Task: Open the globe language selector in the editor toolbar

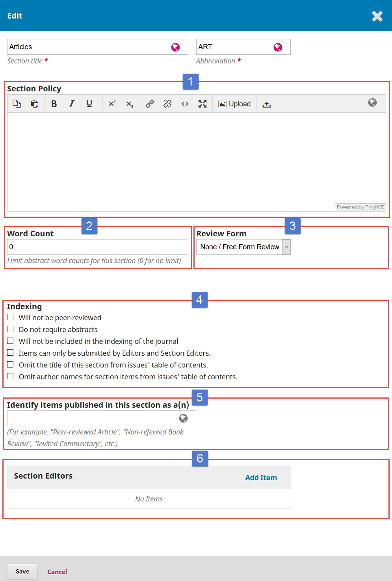Action: click(372, 103)
